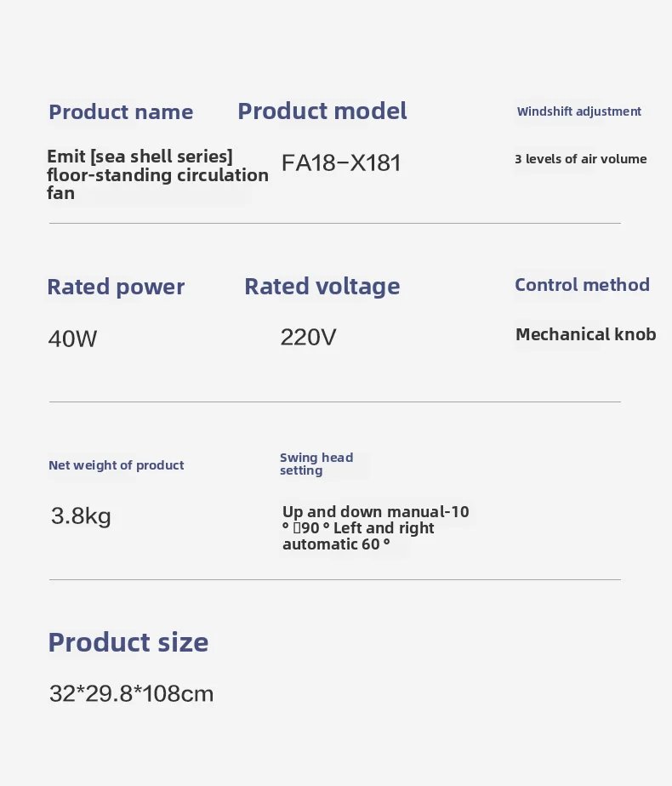Viewport: 672px width, 786px height.
Task: Select the 3.8kg weight value
Action: pos(81,515)
